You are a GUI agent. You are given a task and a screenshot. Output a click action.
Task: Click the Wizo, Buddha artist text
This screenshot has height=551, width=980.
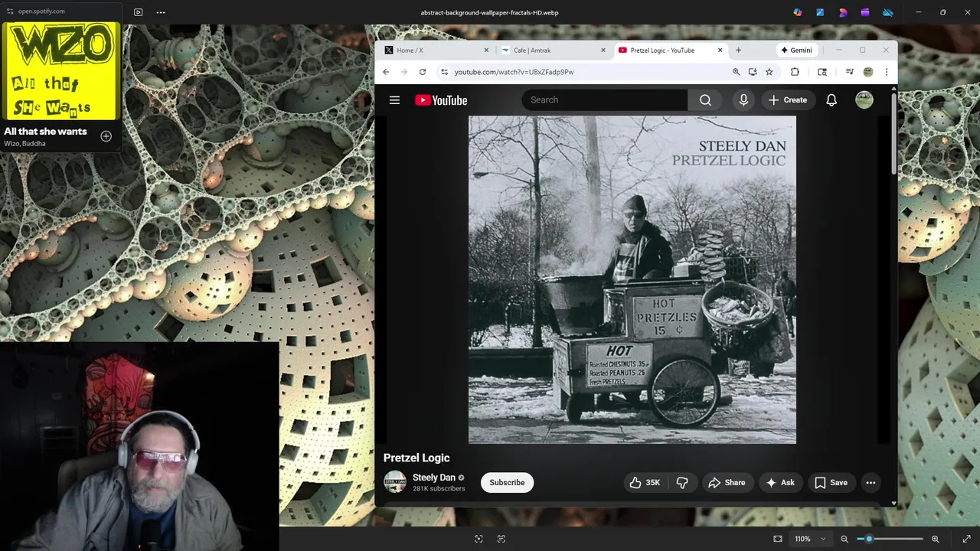[x=24, y=144]
